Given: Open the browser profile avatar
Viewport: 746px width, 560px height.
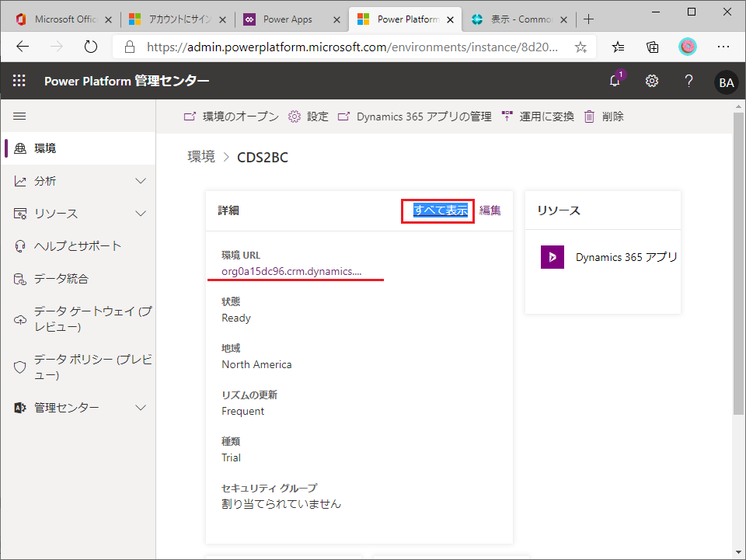Looking at the screenshot, I should pos(688,47).
